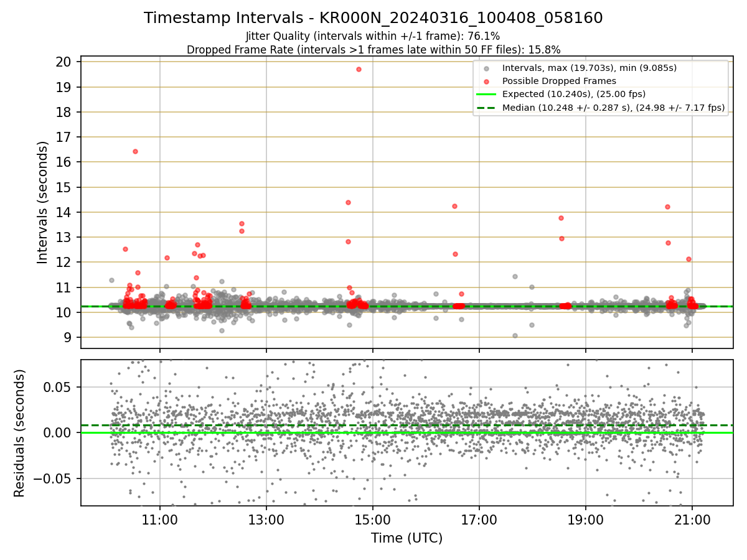
Task: Click the grey circle marker beside 'Intervals, max' in the legend
Action: pyautogui.click(x=487, y=68)
